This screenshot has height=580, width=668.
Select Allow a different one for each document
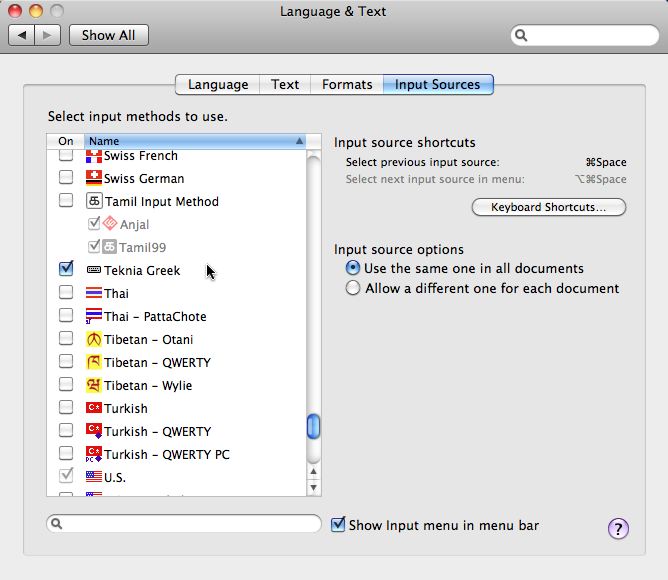(352, 288)
